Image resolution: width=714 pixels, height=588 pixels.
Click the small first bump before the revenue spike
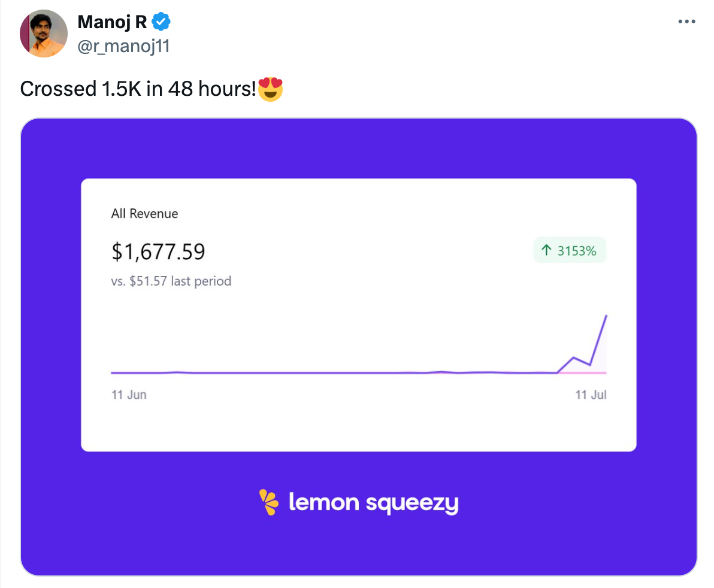point(574,358)
